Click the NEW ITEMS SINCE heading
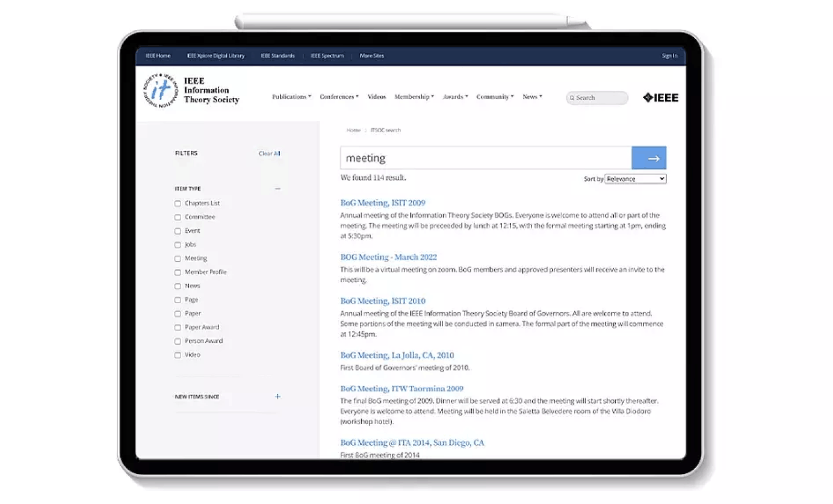Image resolution: width=833 pixels, height=504 pixels. (x=197, y=397)
